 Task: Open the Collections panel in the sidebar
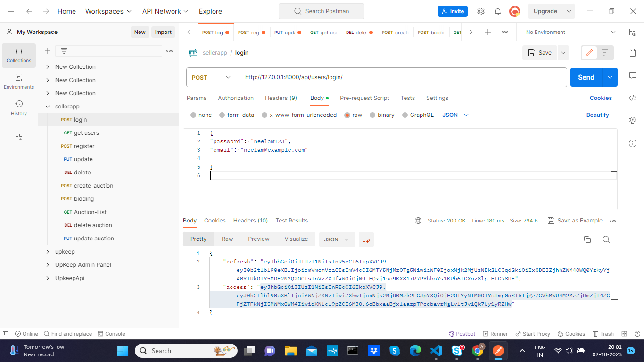[18, 56]
